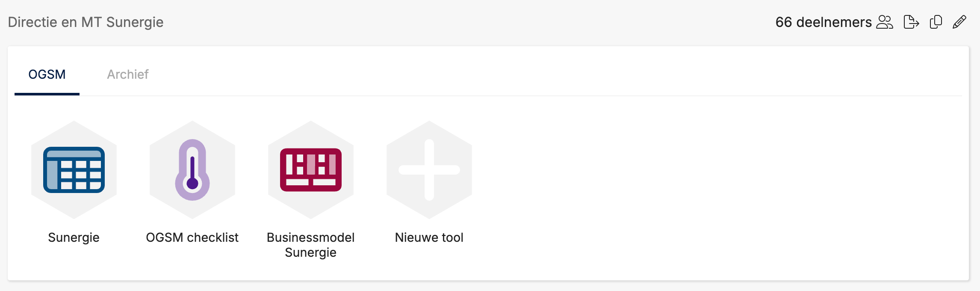The image size is (980, 291).
Task: Click the Nieuwe tool label
Action: tap(429, 238)
